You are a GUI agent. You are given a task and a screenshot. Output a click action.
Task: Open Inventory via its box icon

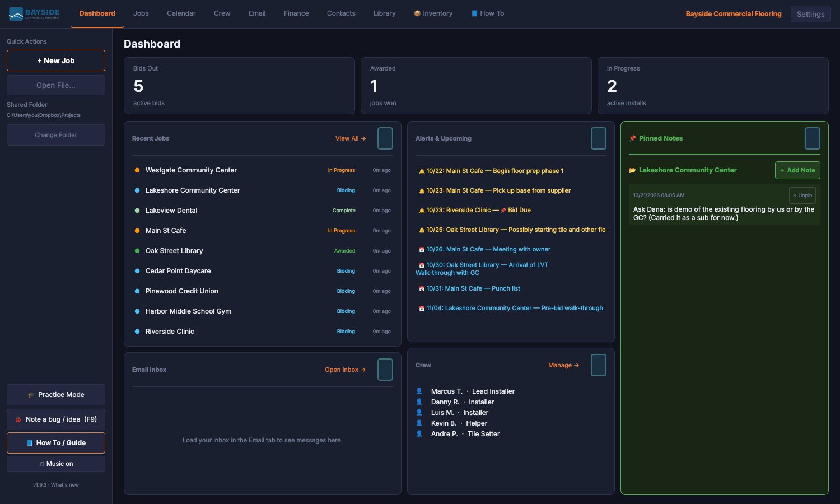tap(417, 13)
